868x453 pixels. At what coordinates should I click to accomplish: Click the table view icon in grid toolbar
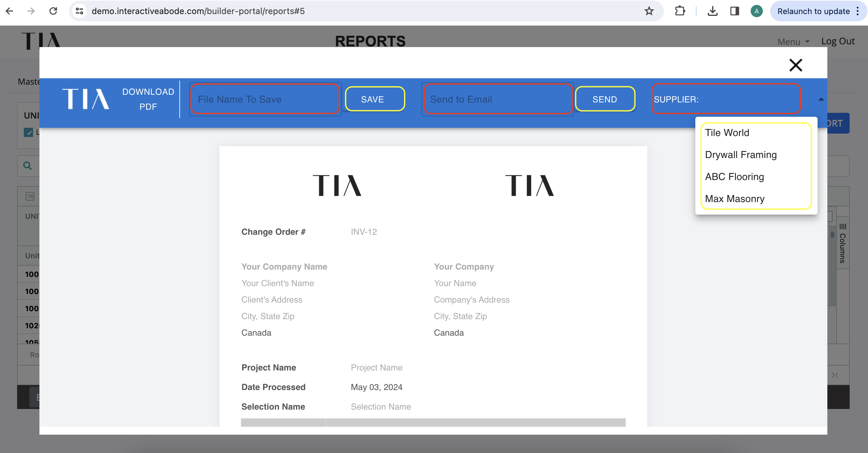point(30,196)
